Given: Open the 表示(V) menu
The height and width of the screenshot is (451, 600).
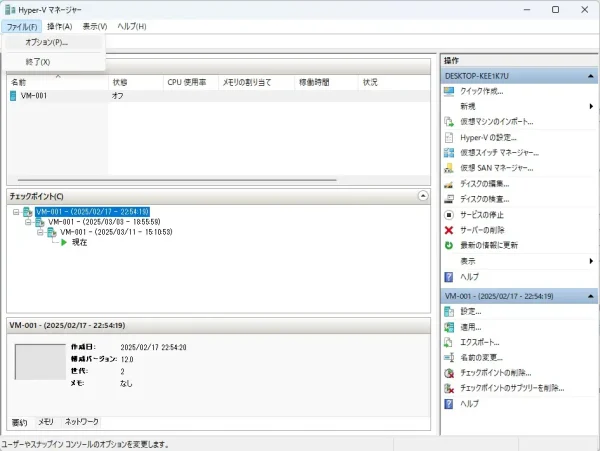Looking at the screenshot, I should point(95,27).
